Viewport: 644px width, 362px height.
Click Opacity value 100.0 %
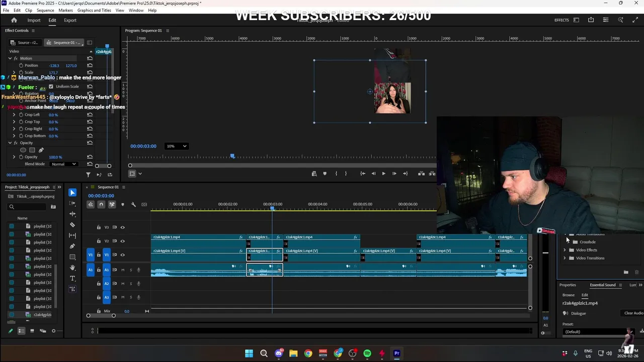coord(55,157)
